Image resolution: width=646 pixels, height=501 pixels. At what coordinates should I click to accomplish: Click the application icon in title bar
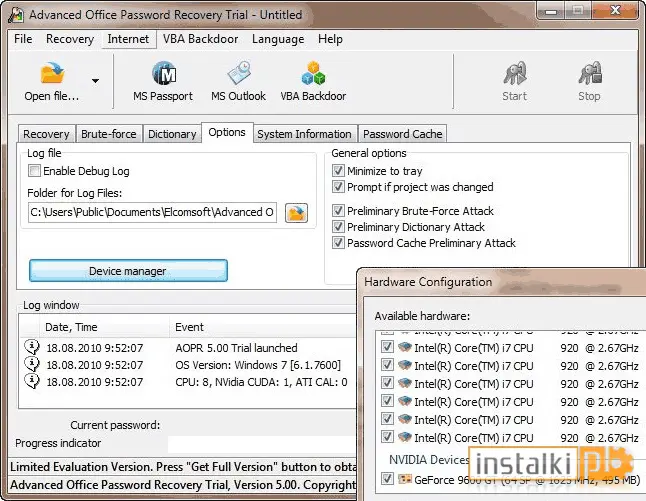point(16,15)
